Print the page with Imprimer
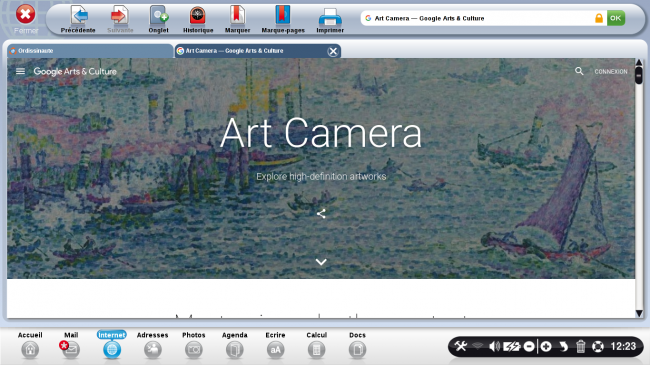This screenshot has width=650, height=365. [x=330, y=19]
